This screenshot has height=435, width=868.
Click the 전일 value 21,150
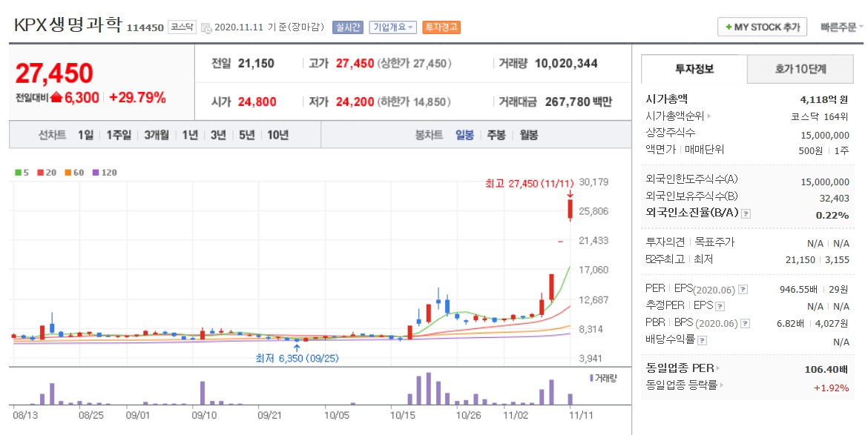(256, 64)
